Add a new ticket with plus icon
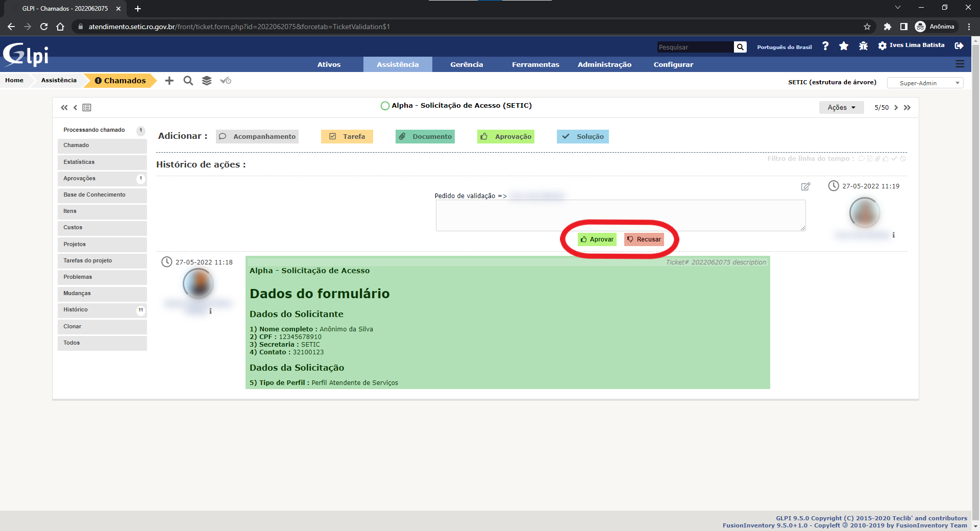 169,81
